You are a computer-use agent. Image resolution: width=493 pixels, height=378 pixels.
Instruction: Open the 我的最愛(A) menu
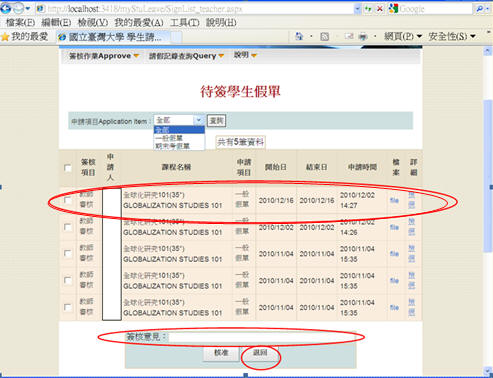139,23
